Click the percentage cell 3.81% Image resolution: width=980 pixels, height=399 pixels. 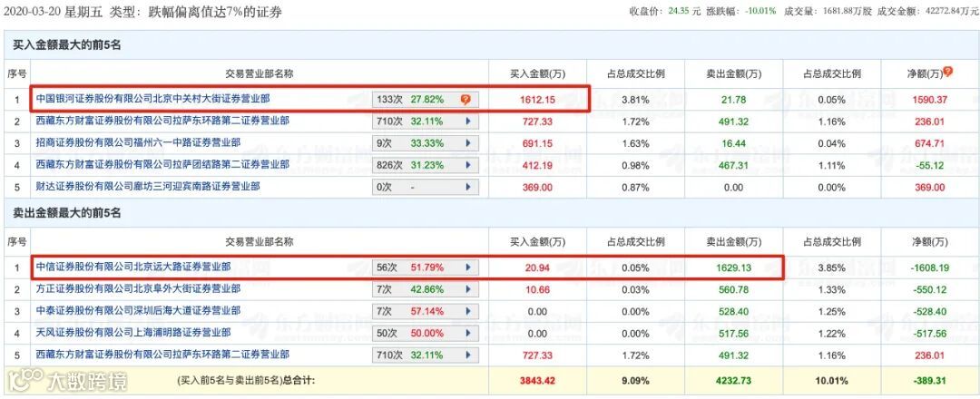pyautogui.click(x=635, y=99)
